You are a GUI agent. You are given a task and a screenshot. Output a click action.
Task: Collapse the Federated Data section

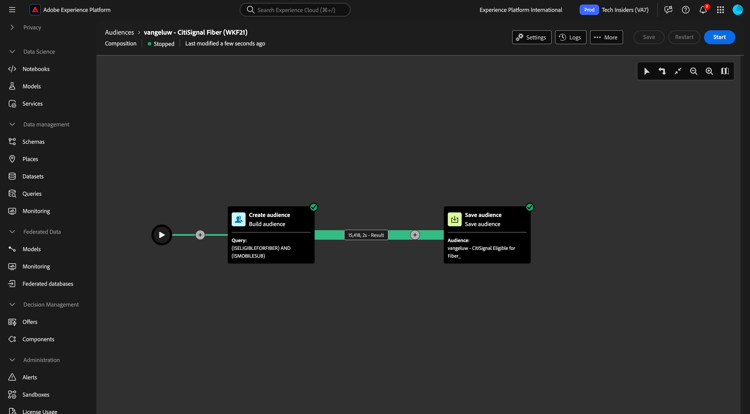pyautogui.click(x=12, y=231)
